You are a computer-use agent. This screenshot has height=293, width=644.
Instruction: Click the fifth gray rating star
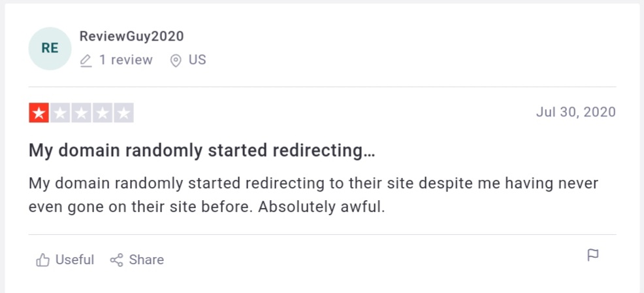(123, 113)
